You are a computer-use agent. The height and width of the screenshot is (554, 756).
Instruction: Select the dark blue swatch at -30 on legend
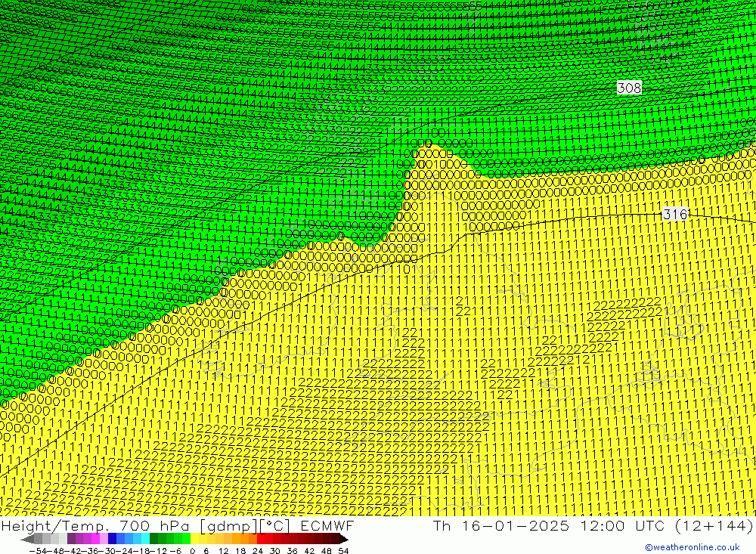point(112,539)
